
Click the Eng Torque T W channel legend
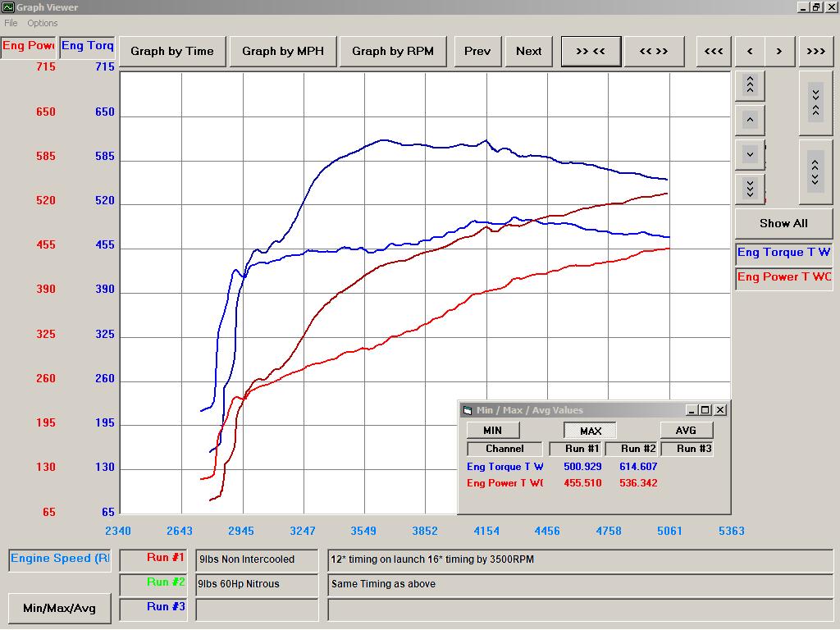pyautogui.click(x=783, y=253)
